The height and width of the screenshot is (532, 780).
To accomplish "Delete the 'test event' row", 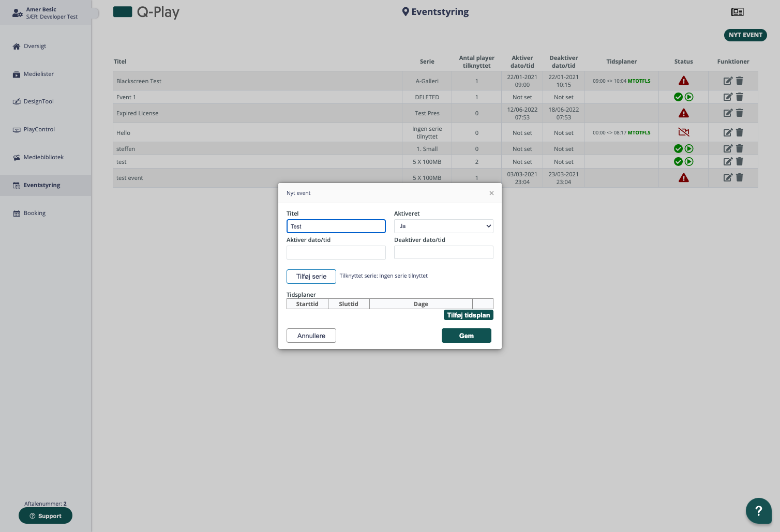I will 740,177.
